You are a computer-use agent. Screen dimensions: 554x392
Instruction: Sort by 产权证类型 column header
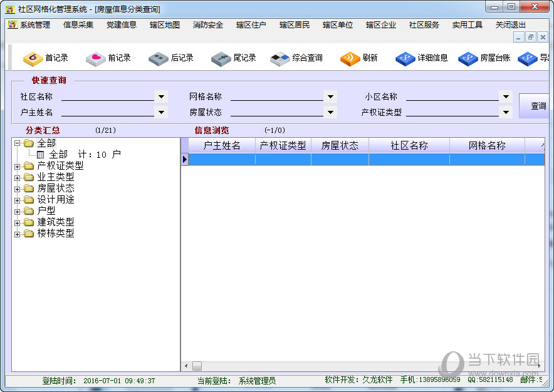[283, 145]
